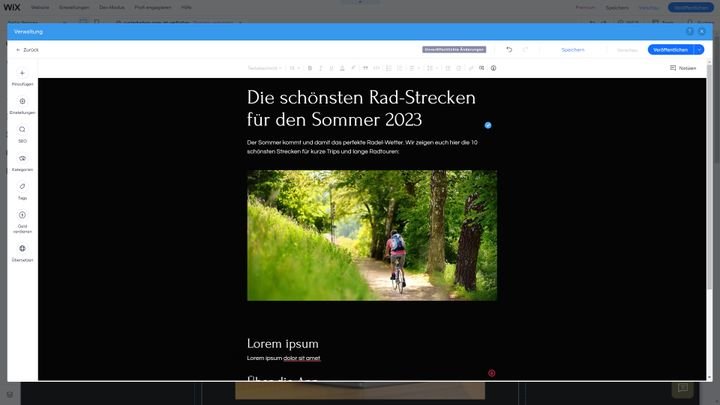720x405 pixels.
Task: Open the Tags panel
Action: coord(22,191)
